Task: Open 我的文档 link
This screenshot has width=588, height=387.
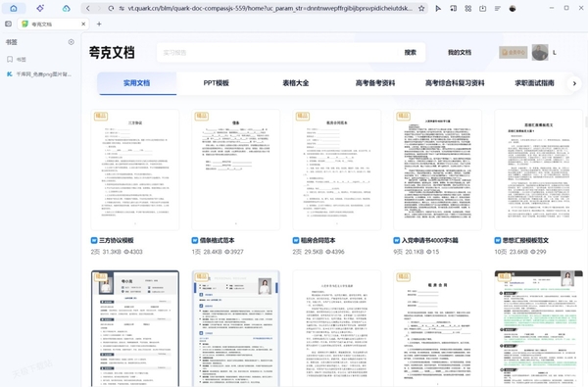Action: point(460,53)
